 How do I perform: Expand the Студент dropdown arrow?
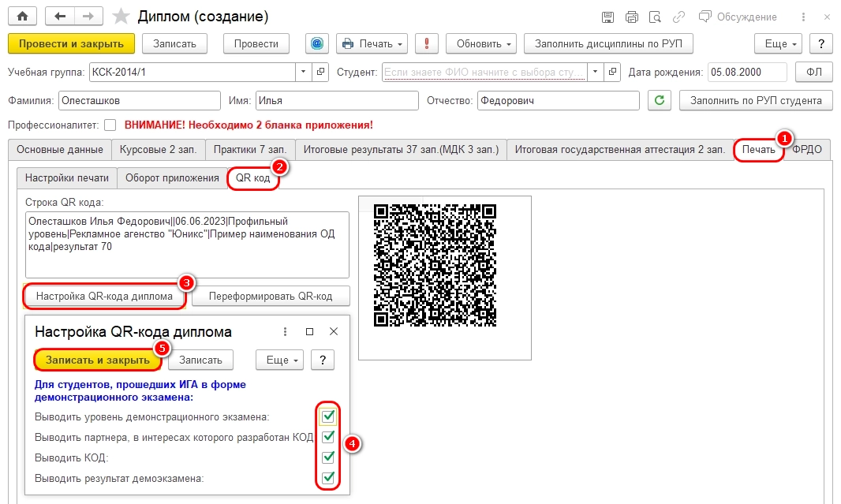point(596,72)
